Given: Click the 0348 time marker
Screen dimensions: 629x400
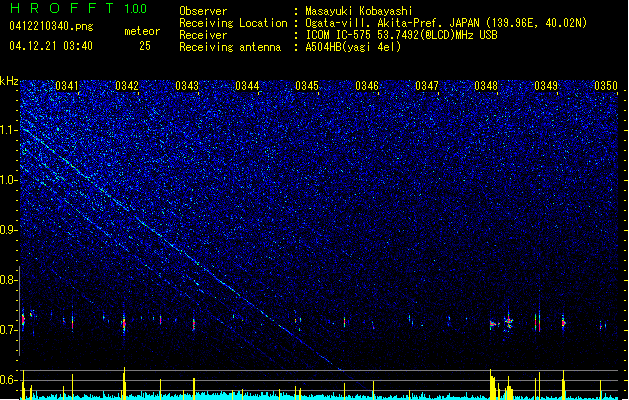Looking at the screenshot, I should tap(486, 86).
